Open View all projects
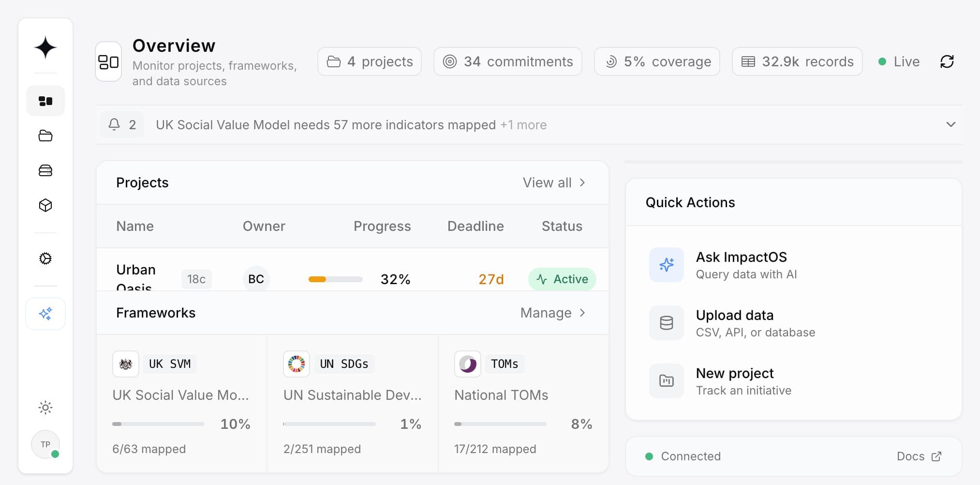Image resolution: width=980 pixels, height=485 pixels. (554, 182)
